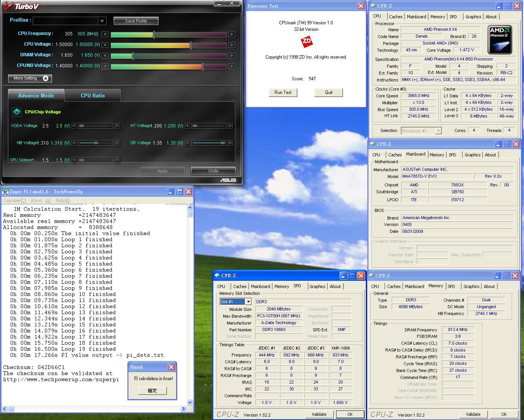Click CPU/NB Voltage slider handle
This screenshot has height=420, width=524.
[x=203, y=67]
